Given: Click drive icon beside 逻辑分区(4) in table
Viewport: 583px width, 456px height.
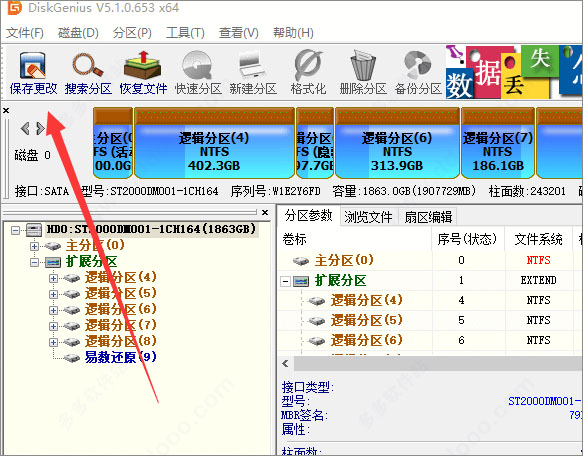Looking at the screenshot, I should (316, 301).
